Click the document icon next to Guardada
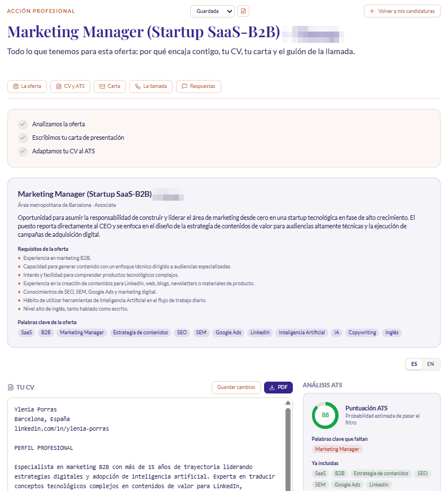This screenshot has width=448, height=491. coord(243,11)
